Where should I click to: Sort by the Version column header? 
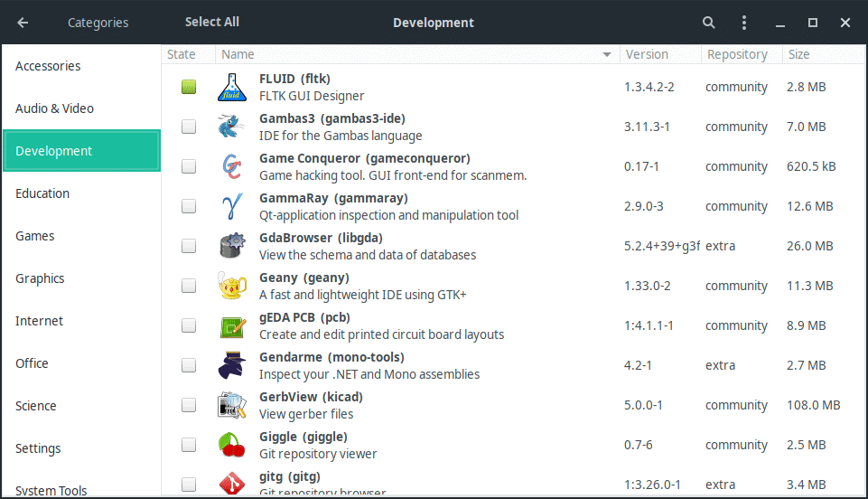[660, 54]
